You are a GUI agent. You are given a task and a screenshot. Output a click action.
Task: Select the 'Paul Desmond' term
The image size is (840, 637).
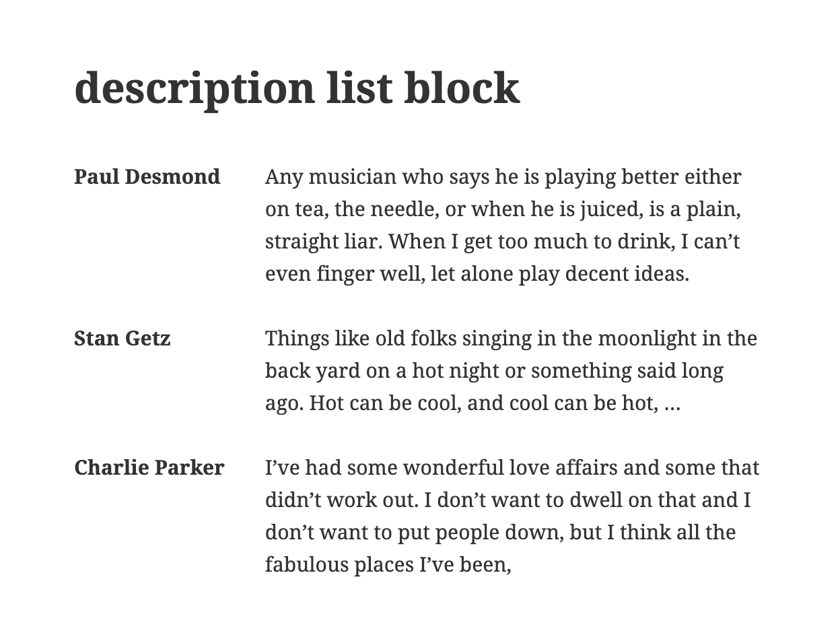pos(147,177)
